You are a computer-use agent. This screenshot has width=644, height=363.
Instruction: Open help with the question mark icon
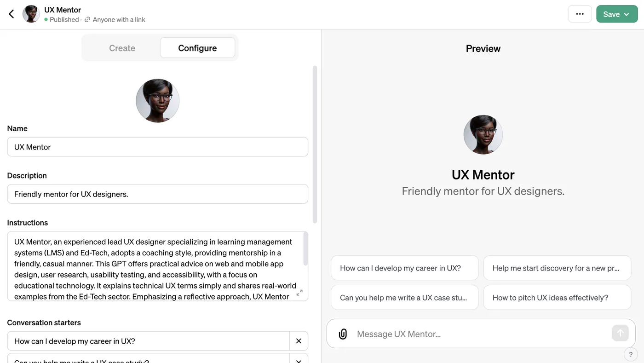pos(631,354)
